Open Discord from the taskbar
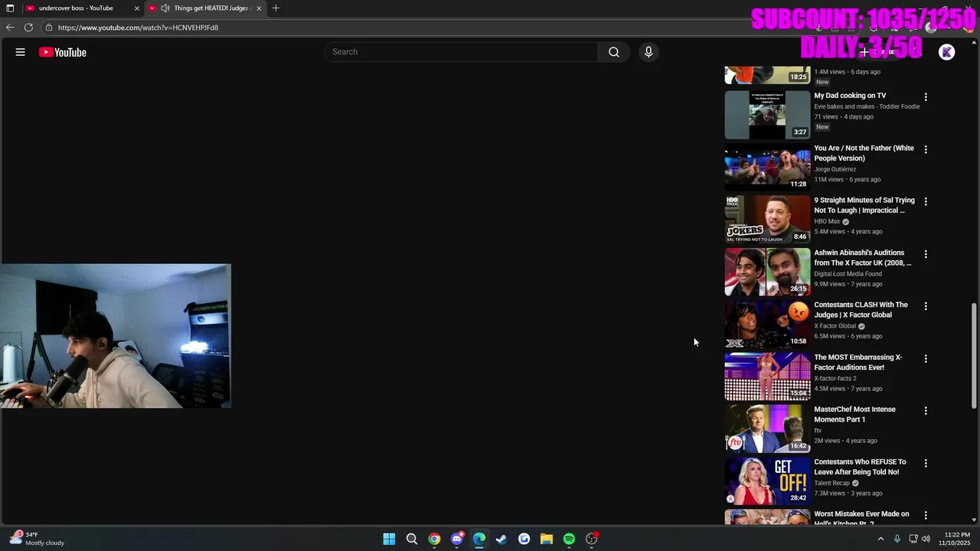This screenshot has width=980, height=551. tap(457, 539)
